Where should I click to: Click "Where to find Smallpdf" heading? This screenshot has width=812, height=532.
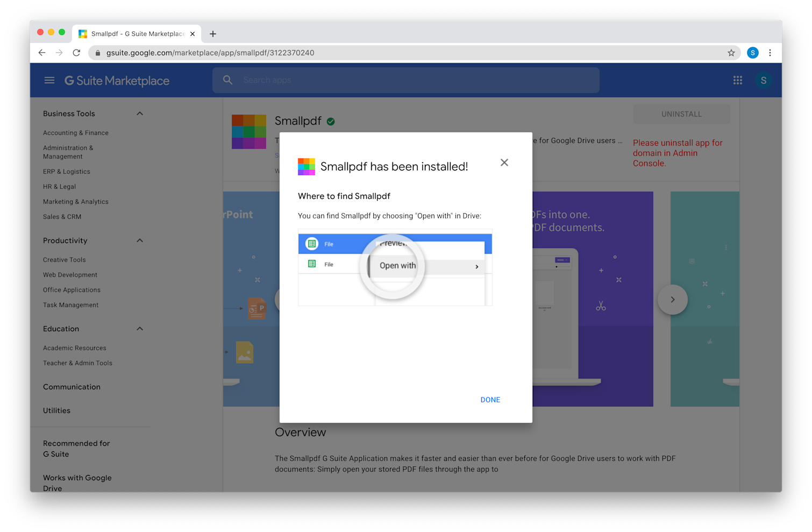pyautogui.click(x=344, y=196)
